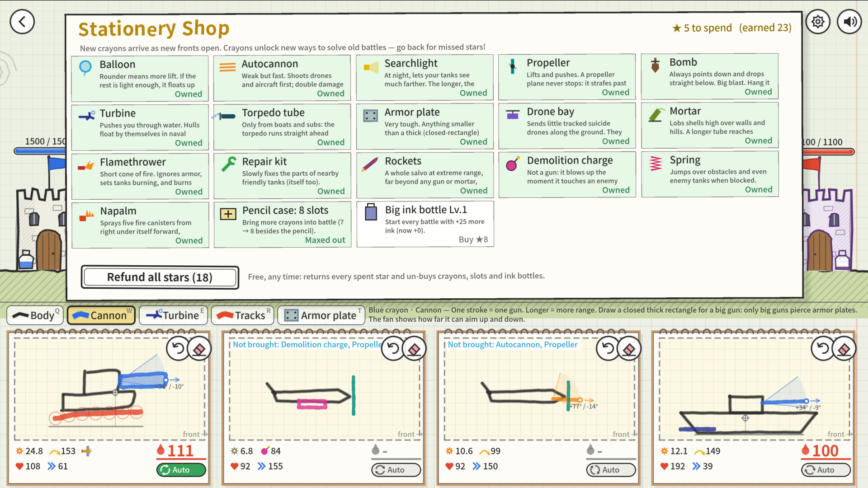Select the Rockets shop card
Viewport: 868px width, 488px height.
point(425,175)
